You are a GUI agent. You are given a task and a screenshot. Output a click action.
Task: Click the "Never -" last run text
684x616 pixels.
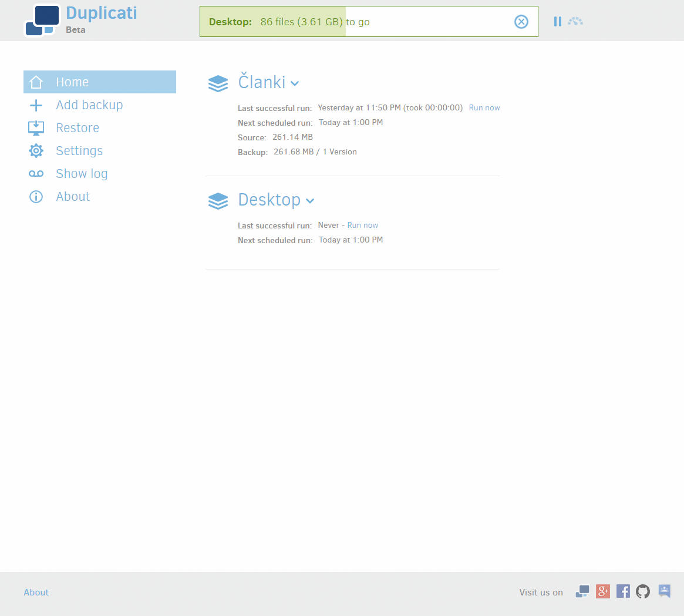click(x=331, y=225)
